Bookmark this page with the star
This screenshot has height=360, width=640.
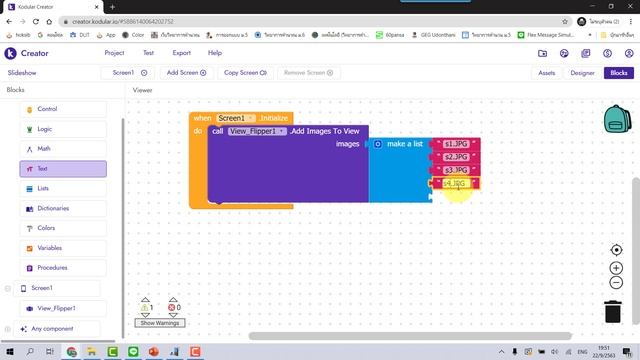pyautogui.click(x=565, y=22)
